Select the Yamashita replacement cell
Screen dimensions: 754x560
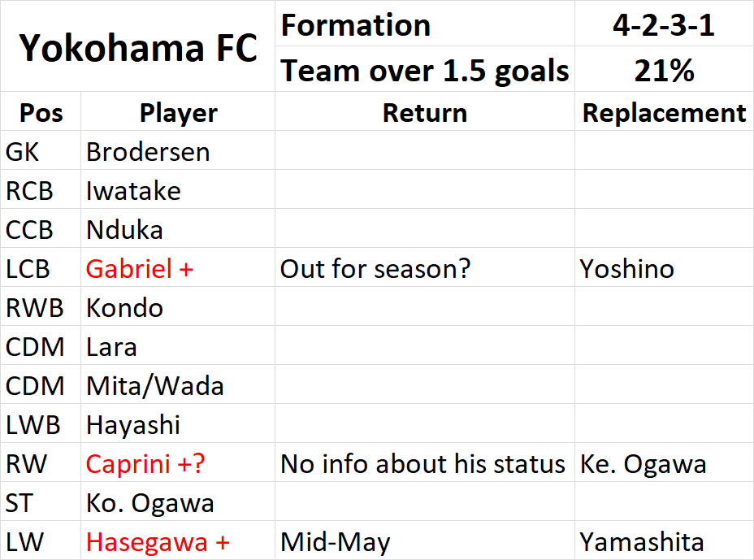point(664,540)
